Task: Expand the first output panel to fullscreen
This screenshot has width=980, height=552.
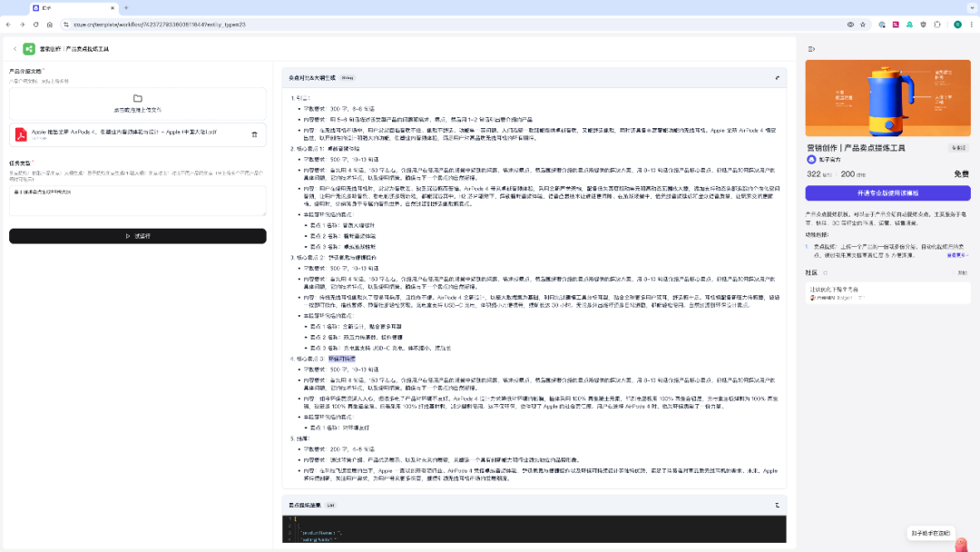Action: (778, 78)
